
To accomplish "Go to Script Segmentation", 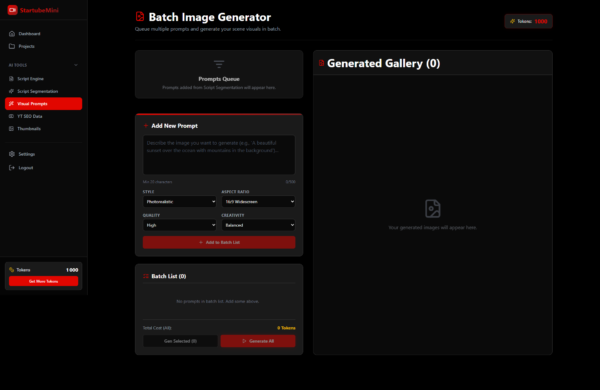I will coord(44,91).
